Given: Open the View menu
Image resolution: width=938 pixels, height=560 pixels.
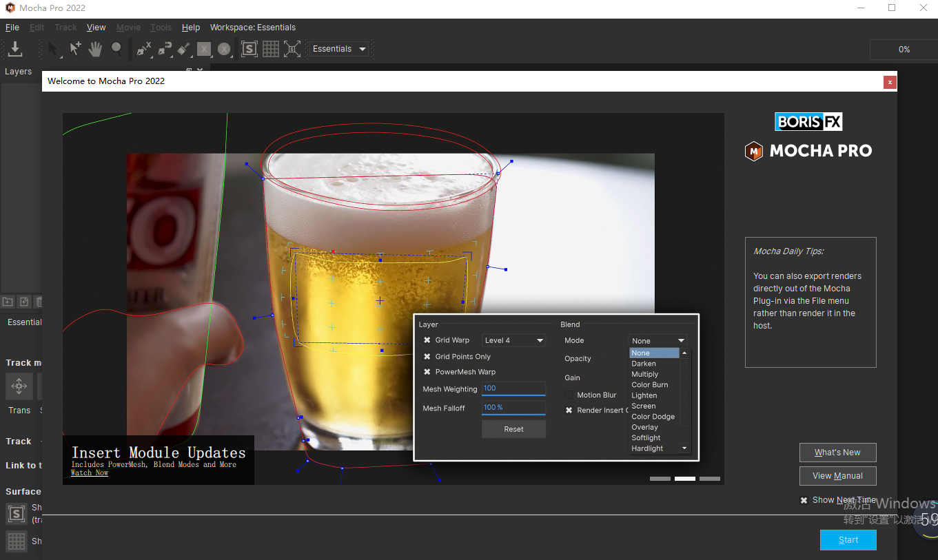Looking at the screenshot, I should pos(96,28).
